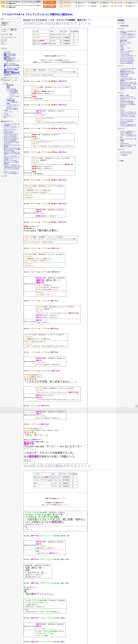Focus the タグ検索 input field

click(x=11, y=27)
